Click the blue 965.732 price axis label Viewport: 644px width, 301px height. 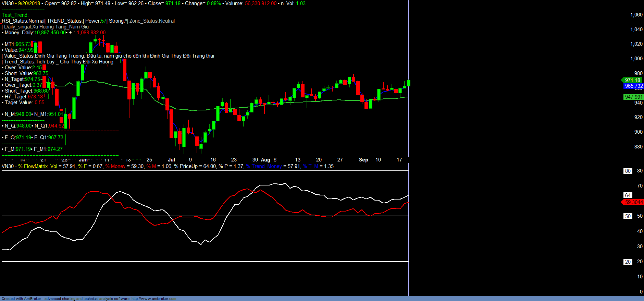pos(633,86)
